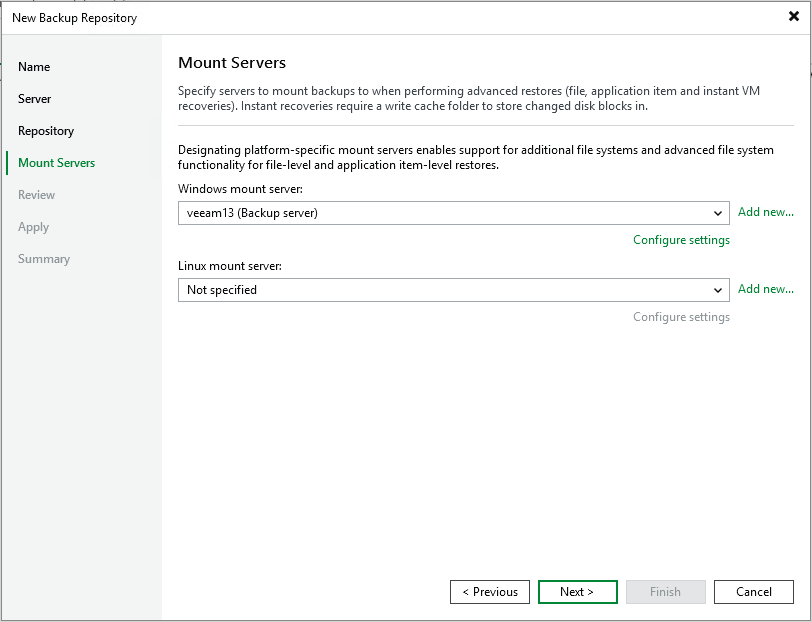This screenshot has height=622, width=812.
Task: Open the Summary step in sidebar
Action: click(x=44, y=259)
